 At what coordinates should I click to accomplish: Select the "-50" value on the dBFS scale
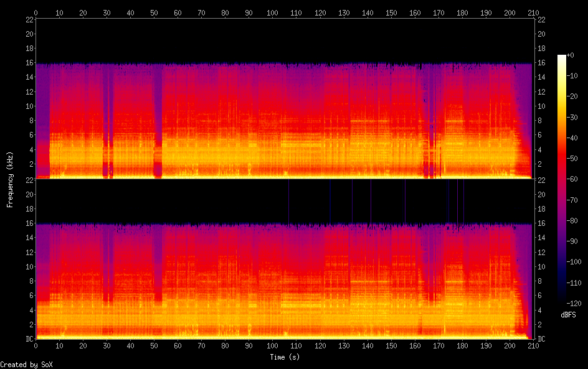[x=572, y=159]
